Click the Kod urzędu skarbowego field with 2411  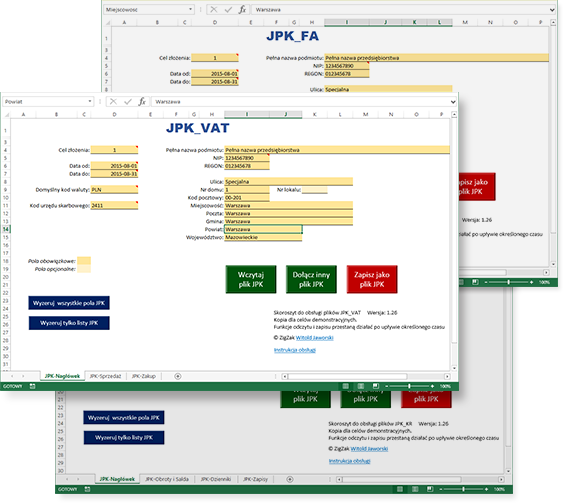114,205
